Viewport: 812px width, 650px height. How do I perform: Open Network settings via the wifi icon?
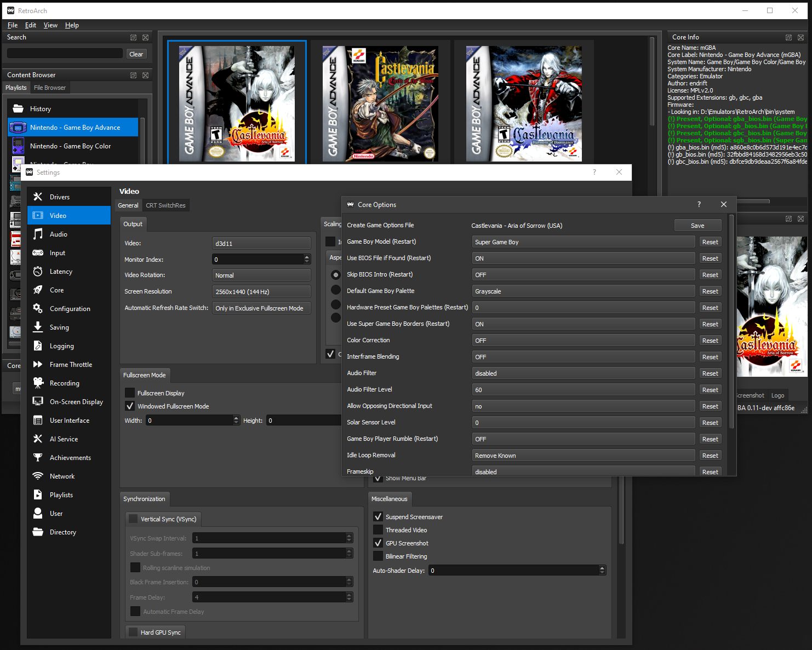(38, 476)
